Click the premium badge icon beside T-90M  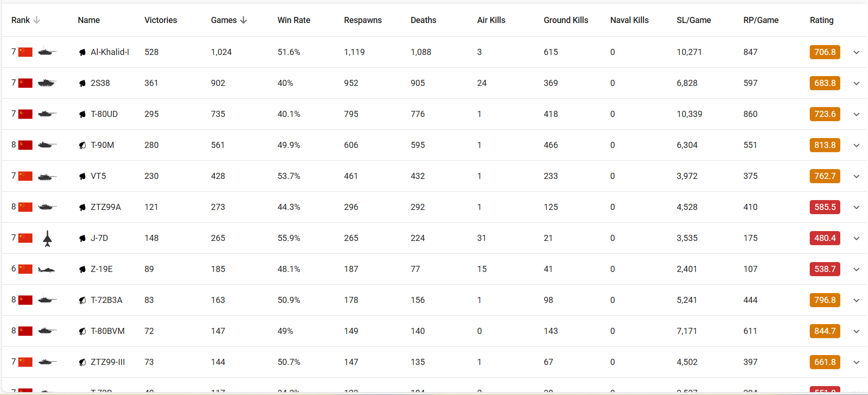point(83,145)
